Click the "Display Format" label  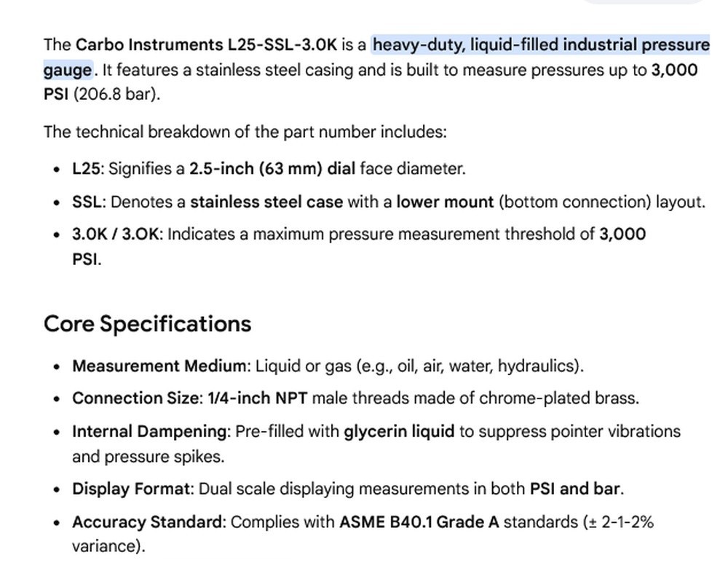click(131, 489)
